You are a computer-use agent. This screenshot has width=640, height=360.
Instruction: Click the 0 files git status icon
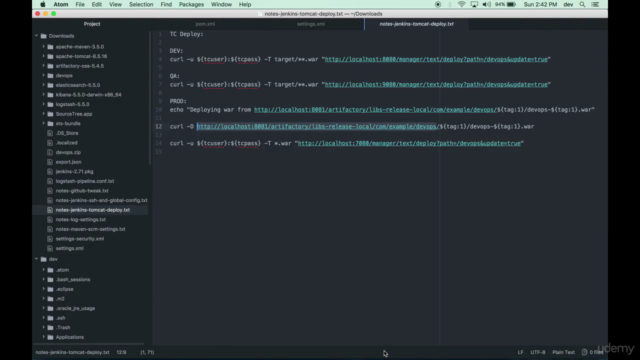click(593, 352)
